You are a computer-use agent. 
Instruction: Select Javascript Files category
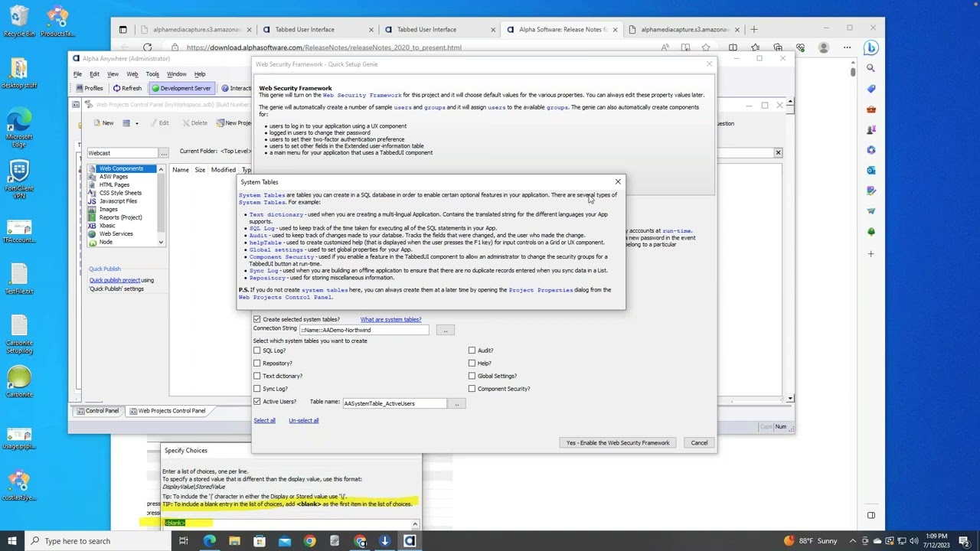(118, 201)
